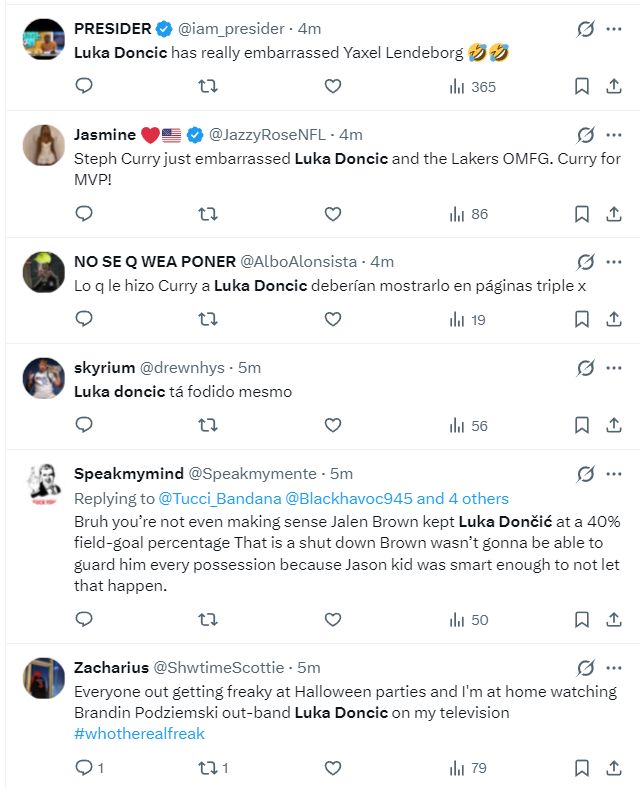The image size is (640, 789).
Task: Like Zacharius's Halloween tweet
Action: pos(333,768)
